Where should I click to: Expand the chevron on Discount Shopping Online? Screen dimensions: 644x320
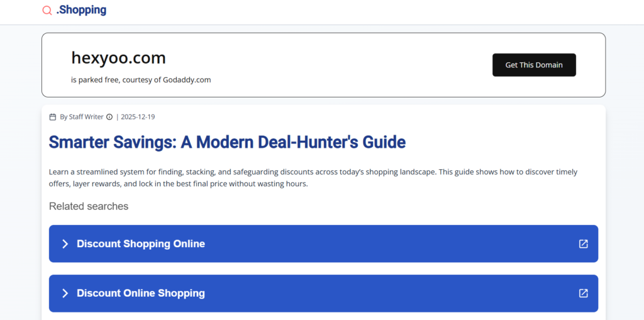65,244
